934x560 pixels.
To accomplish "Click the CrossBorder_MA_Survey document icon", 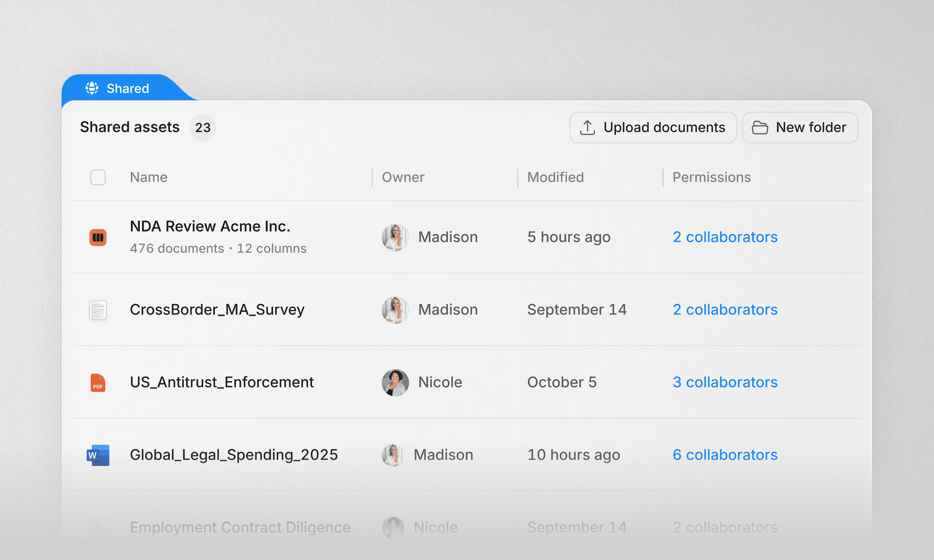I will coord(98,310).
